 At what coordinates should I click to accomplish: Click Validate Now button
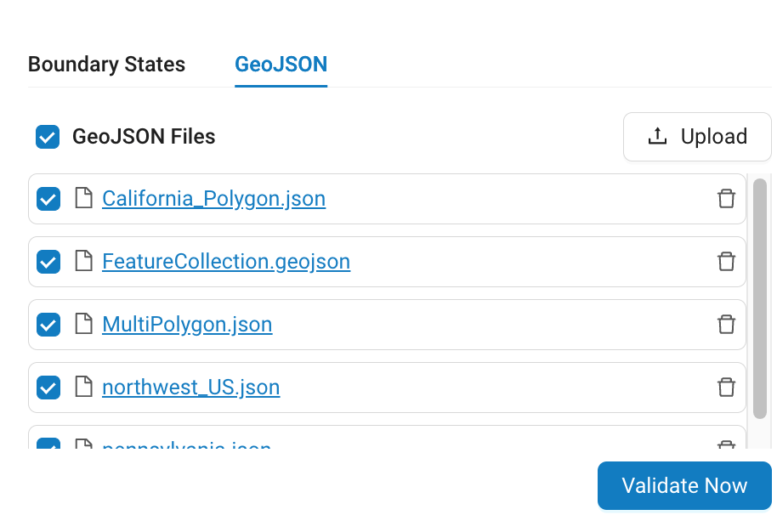[x=684, y=485]
